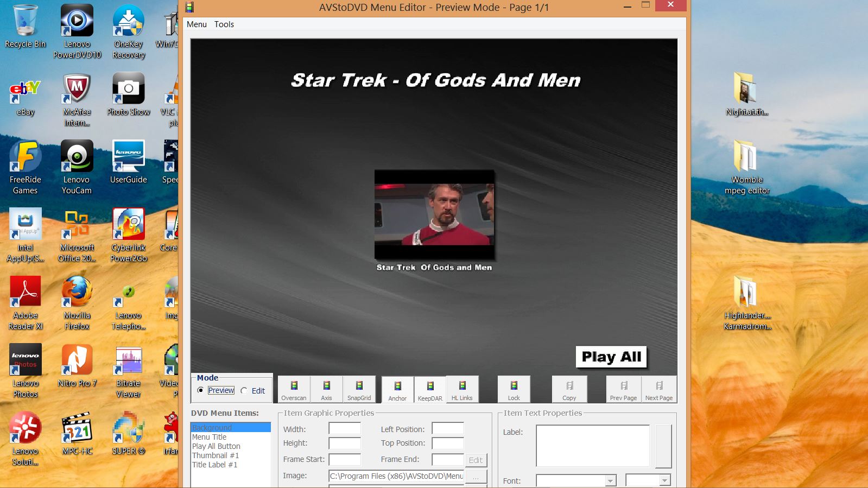Image resolution: width=868 pixels, height=488 pixels.
Task: Select the Nitro Pro 7 desktop icon
Action: pyautogui.click(x=77, y=365)
